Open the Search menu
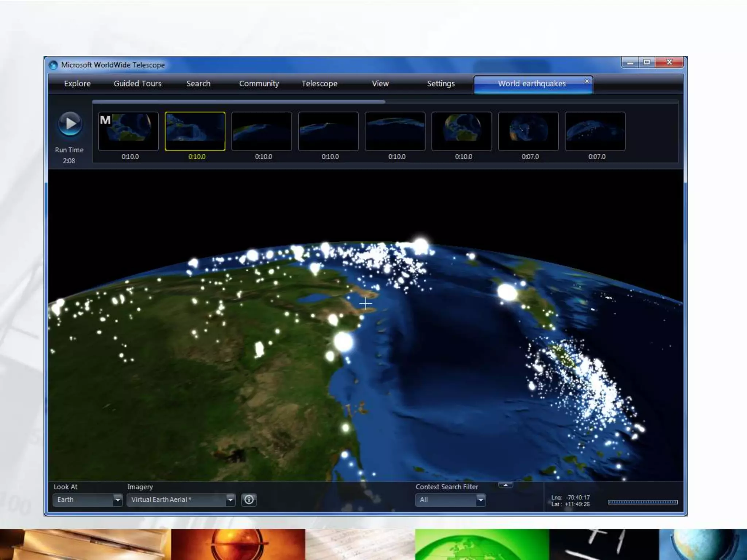Screen dimensions: 747x560 pyautogui.click(x=198, y=83)
